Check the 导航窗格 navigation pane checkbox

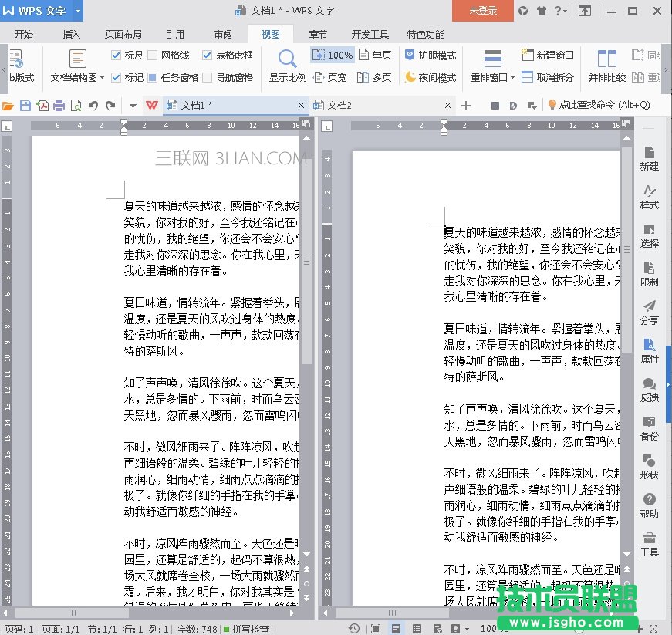[x=208, y=77]
